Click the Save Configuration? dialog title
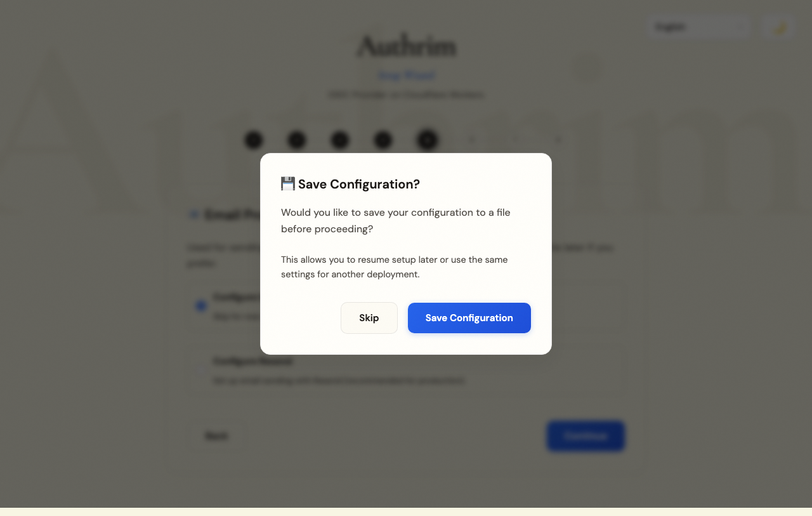812x516 pixels. point(350,183)
